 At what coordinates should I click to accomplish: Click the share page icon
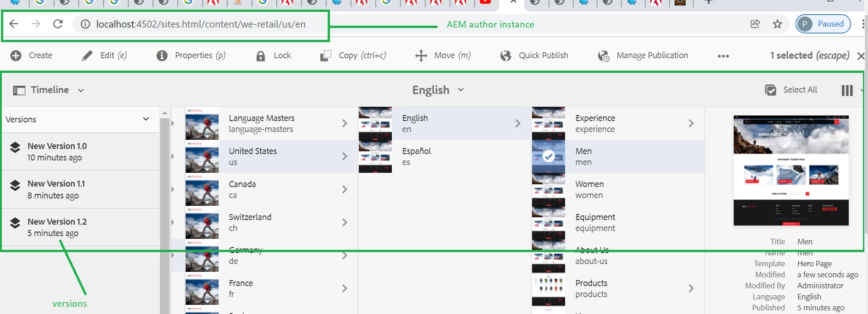pos(755,24)
